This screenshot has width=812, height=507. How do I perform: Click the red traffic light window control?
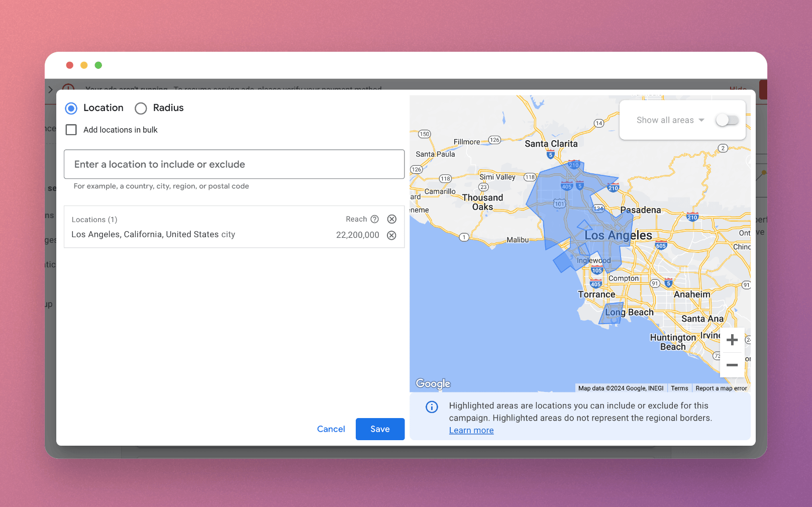[x=69, y=65]
